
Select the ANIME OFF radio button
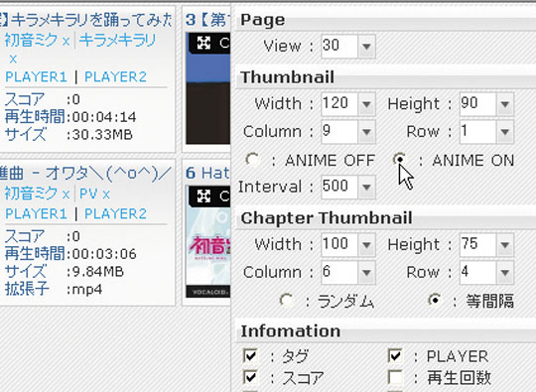(253, 160)
